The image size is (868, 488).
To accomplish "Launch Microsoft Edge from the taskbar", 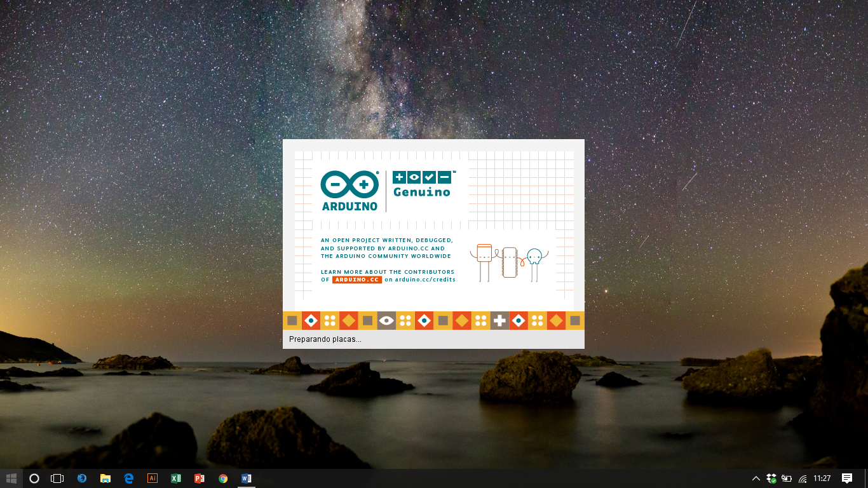I will pyautogui.click(x=129, y=478).
